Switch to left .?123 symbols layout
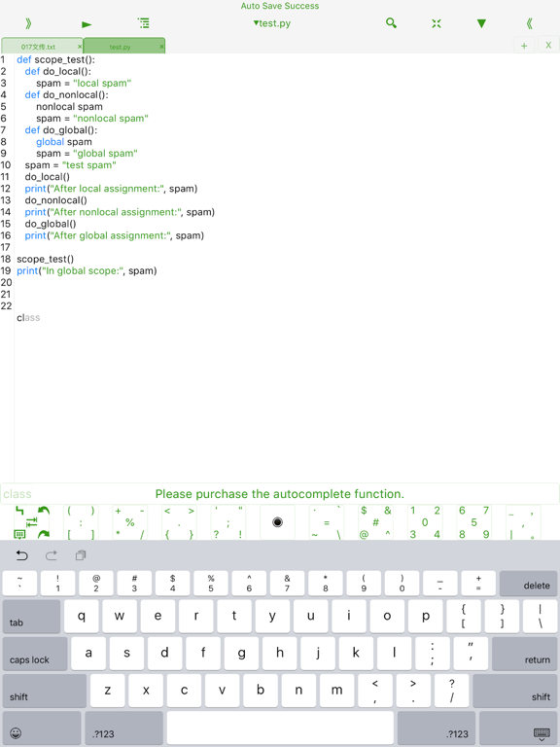The width and height of the screenshot is (560, 747). [x=123, y=728]
